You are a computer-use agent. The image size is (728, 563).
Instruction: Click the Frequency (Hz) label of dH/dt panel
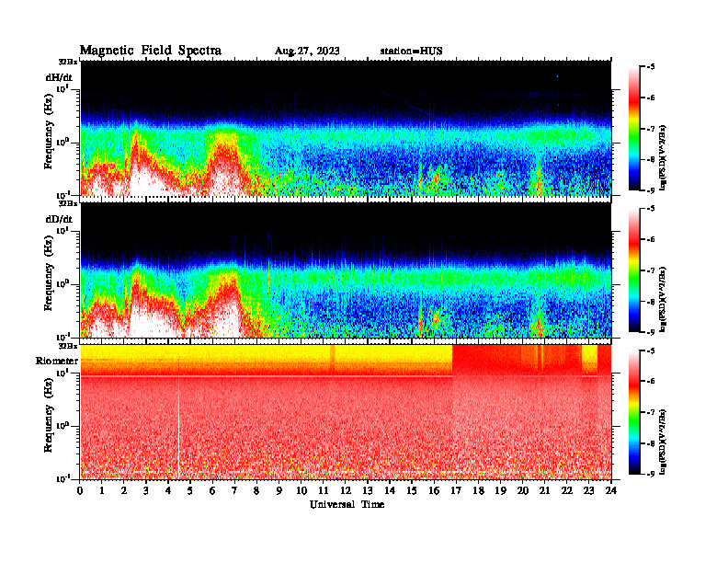click(x=49, y=132)
